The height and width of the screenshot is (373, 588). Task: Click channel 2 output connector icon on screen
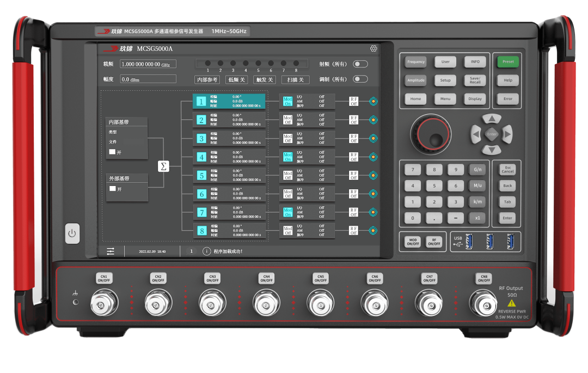(x=373, y=120)
